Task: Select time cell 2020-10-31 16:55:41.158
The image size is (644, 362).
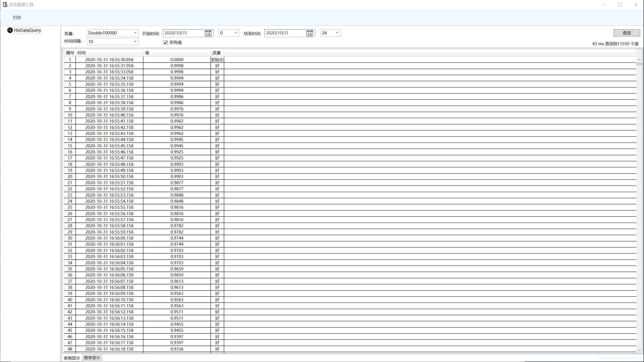Action: click(109, 121)
